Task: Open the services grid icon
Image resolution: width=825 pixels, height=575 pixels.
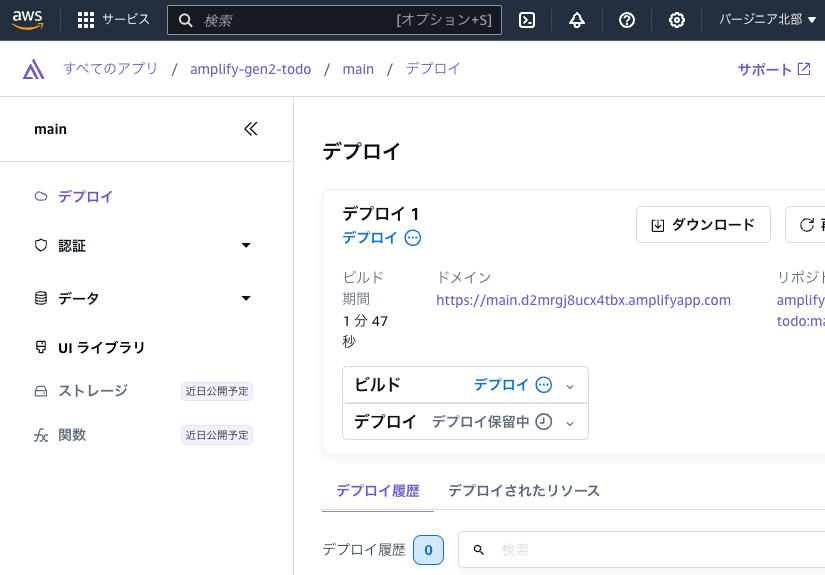Action: click(x=86, y=20)
